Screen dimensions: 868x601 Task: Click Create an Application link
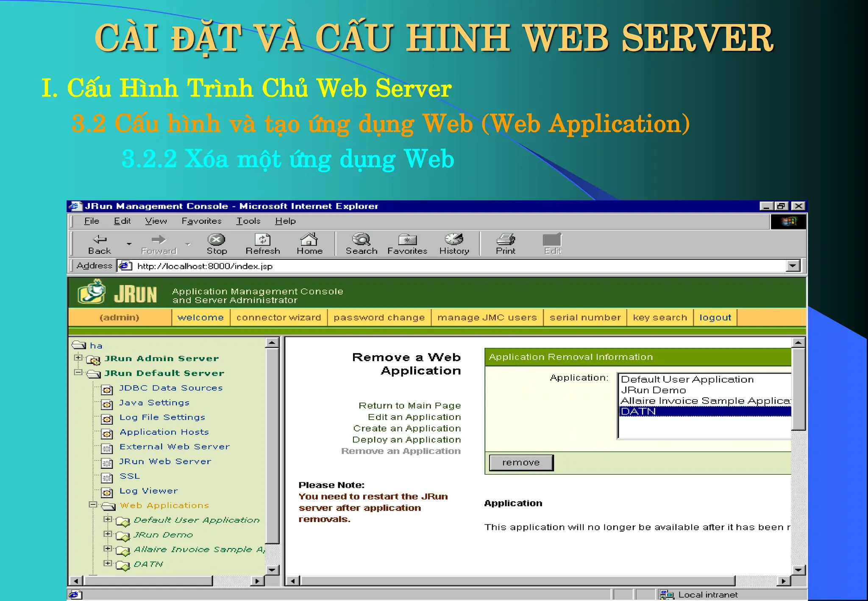[407, 428]
